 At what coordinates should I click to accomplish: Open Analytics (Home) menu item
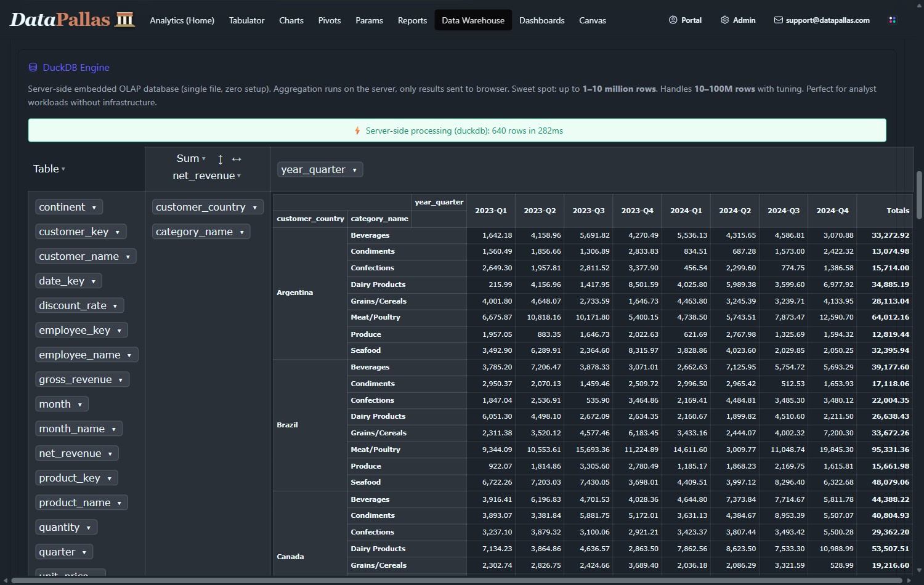tap(182, 20)
